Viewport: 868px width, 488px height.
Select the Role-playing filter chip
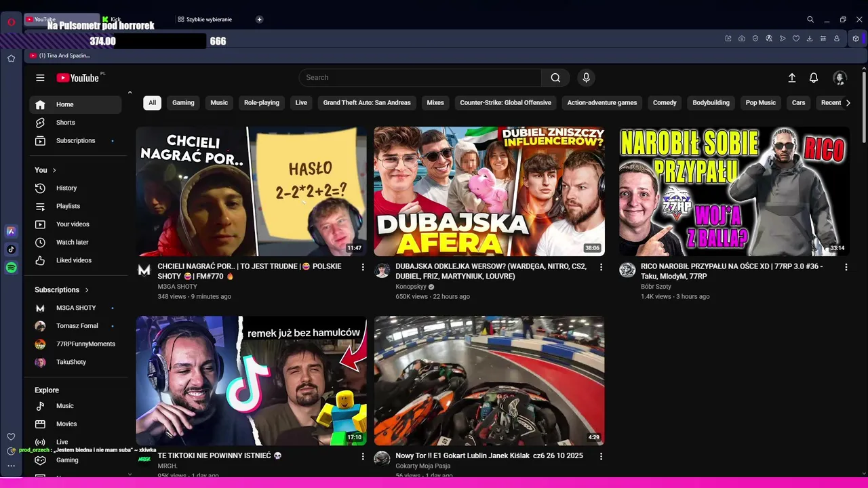pos(262,103)
